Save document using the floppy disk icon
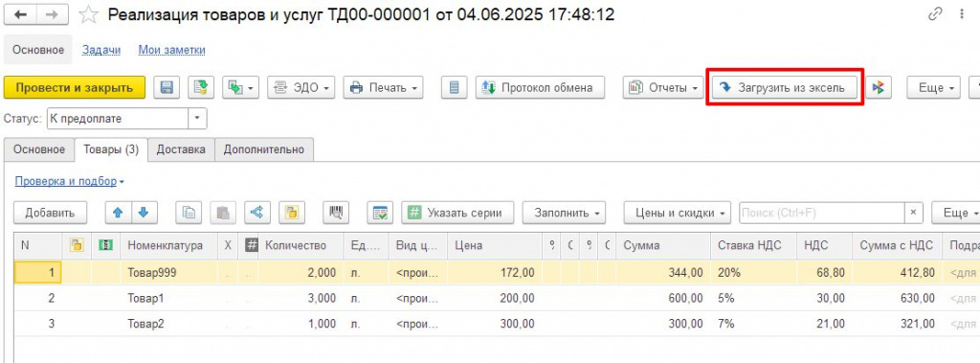This screenshot has width=980, height=363. pos(167,87)
